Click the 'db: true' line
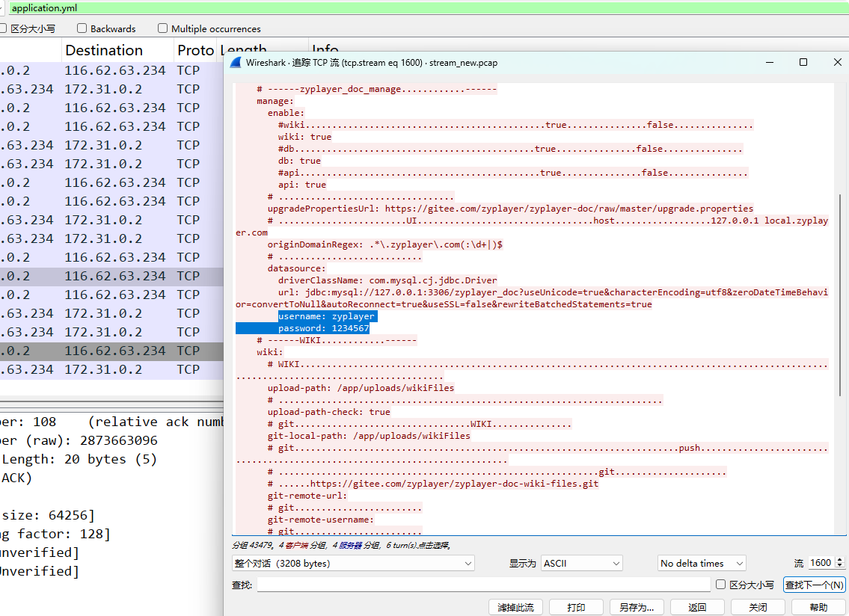 pos(299,161)
